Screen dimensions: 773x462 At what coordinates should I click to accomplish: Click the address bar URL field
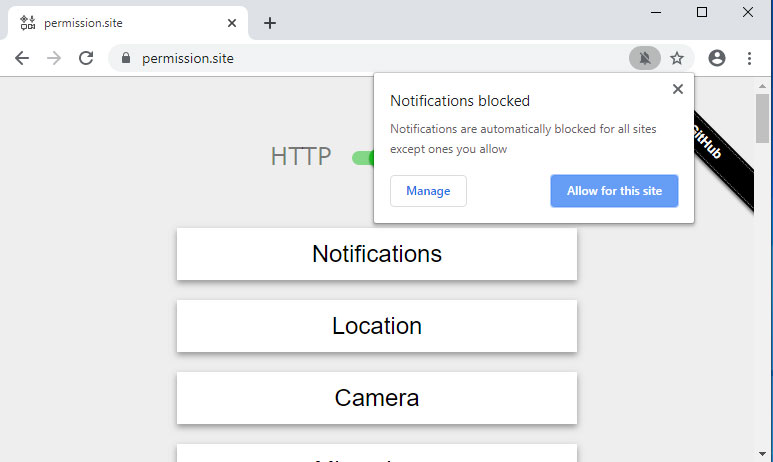tap(380, 58)
